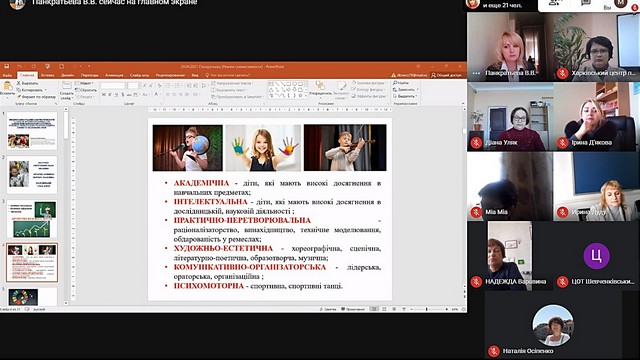
Task: Click the Arrange (Упорядочить) icon
Action: (320, 85)
